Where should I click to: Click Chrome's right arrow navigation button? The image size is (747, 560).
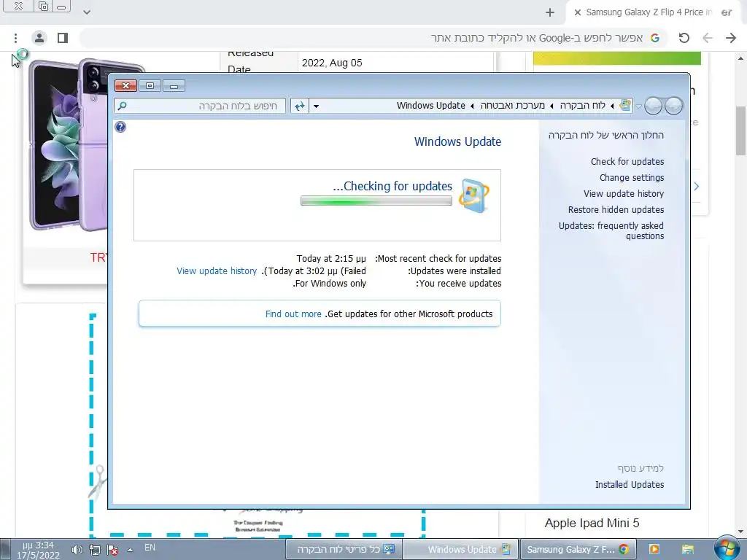[x=731, y=38]
